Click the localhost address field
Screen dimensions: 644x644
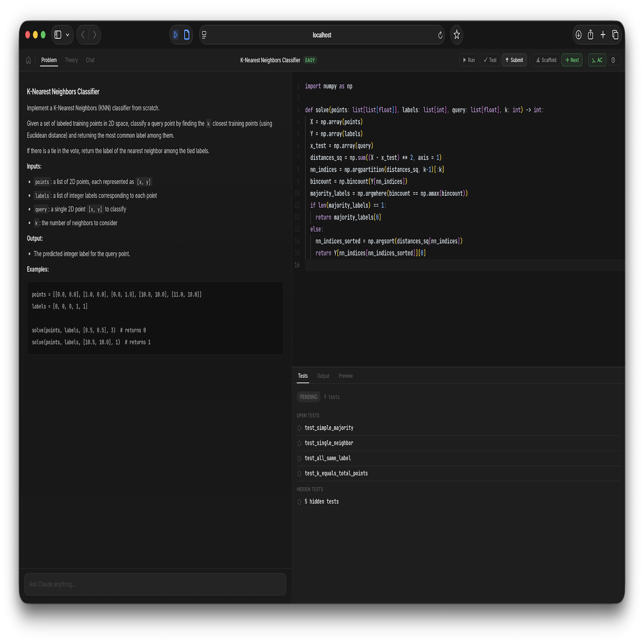pyautogui.click(x=322, y=35)
